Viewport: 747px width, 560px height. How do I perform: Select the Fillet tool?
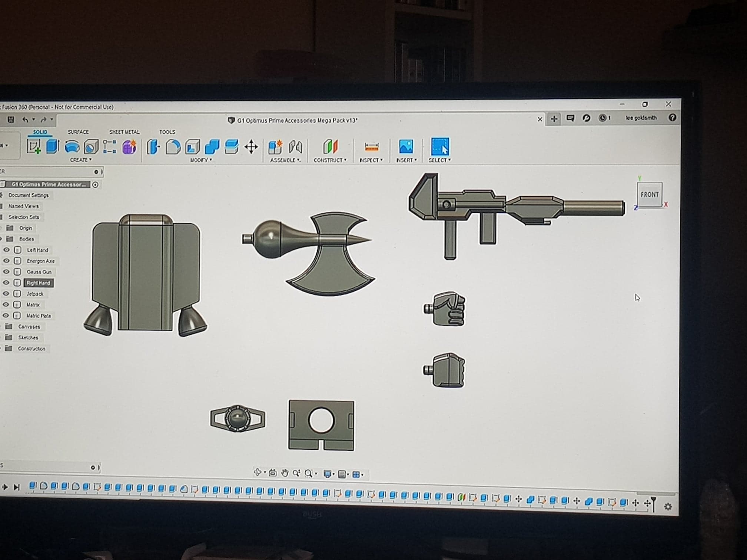pos(173,147)
